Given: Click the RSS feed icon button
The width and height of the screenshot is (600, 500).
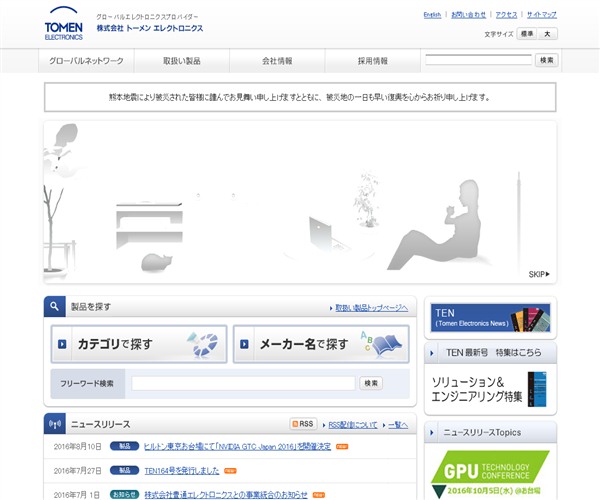Looking at the screenshot, I should pos(303,424).
